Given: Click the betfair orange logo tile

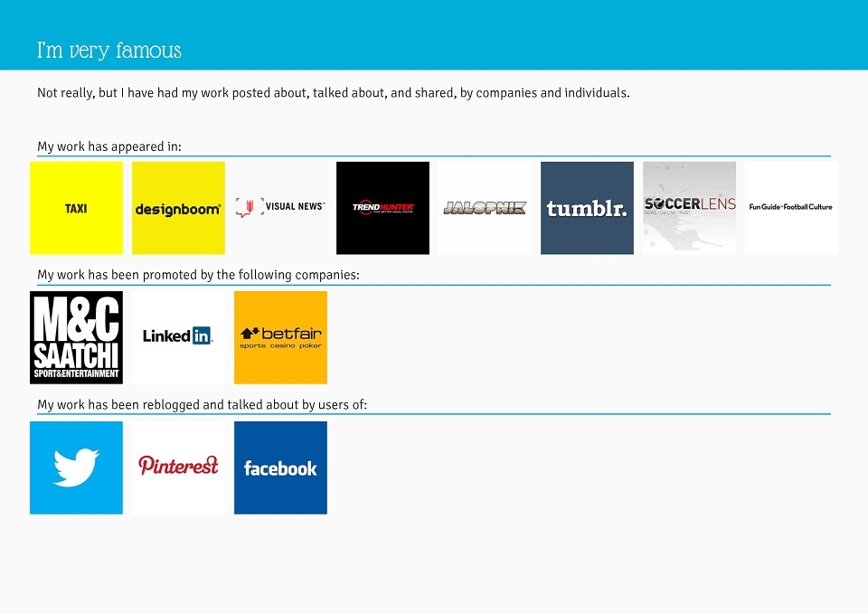Looking at the screenshot, I should [x=280, y=337].
